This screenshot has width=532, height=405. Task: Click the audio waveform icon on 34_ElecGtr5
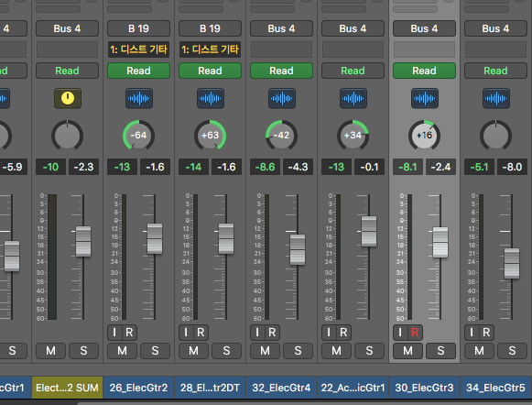tap(496, 98)
